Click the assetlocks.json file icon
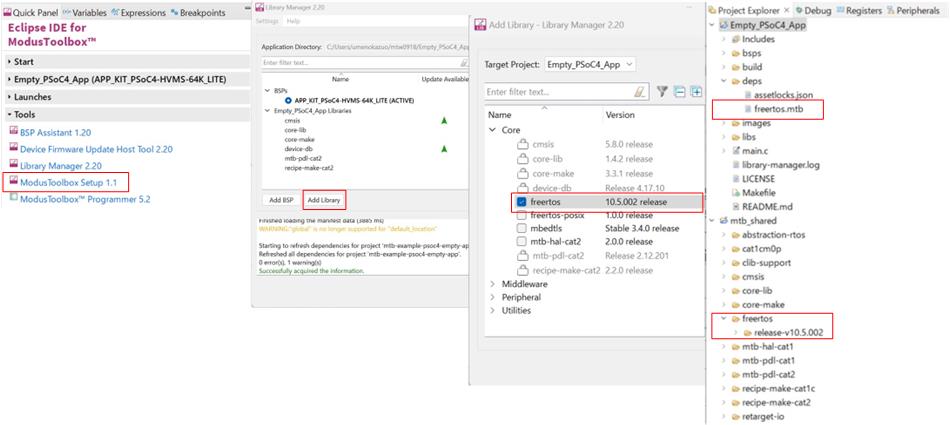 750,95
